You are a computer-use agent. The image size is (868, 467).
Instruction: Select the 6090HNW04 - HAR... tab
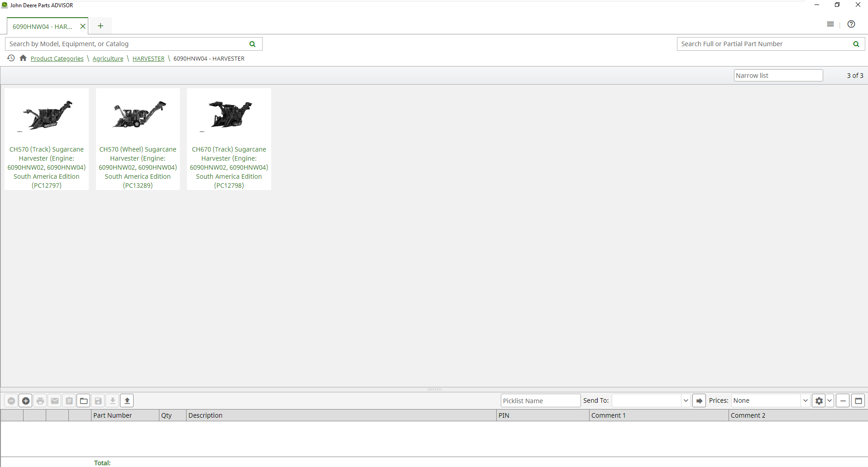43,27
